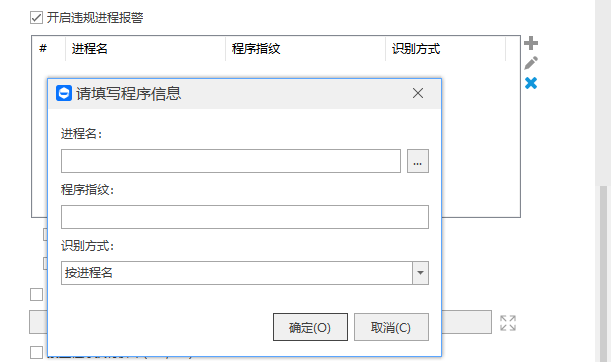Viewport: 611px width, 362px height.
Task: Focus the 程序指纹 input field
Action: point(245,217)
